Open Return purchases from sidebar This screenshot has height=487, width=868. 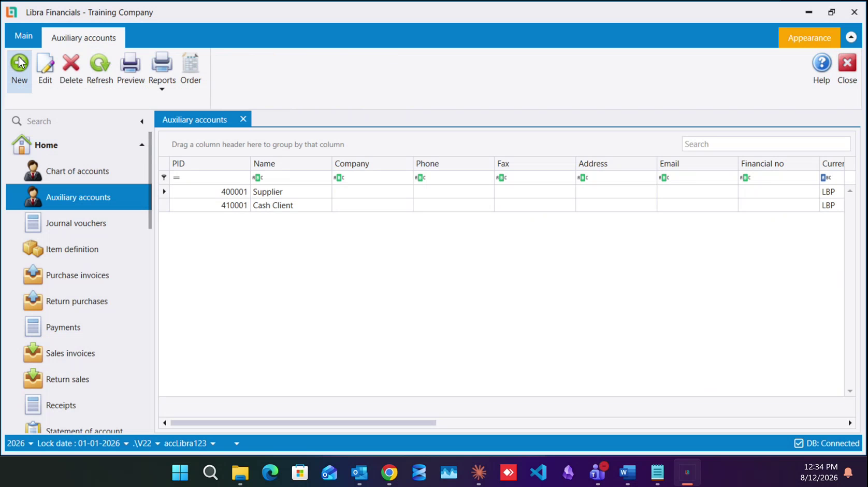(x=78, y=301)
